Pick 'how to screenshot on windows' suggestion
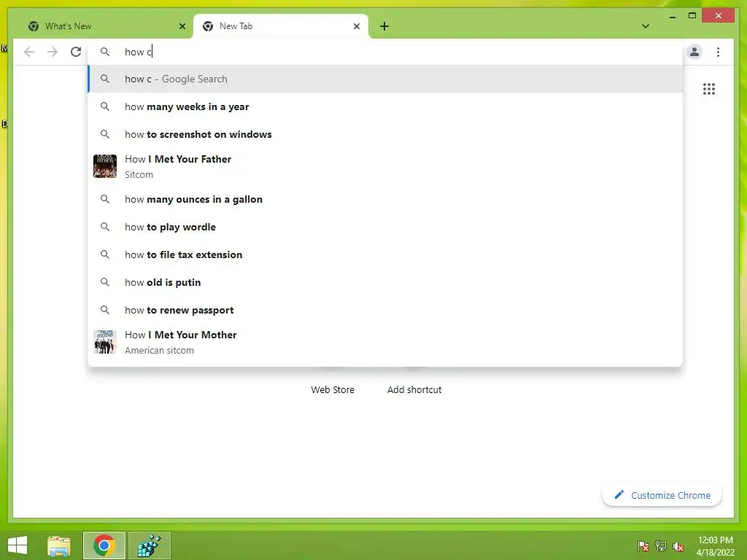Image resolution: width=747 pixels, height=560 pixels. pos(385,134)
